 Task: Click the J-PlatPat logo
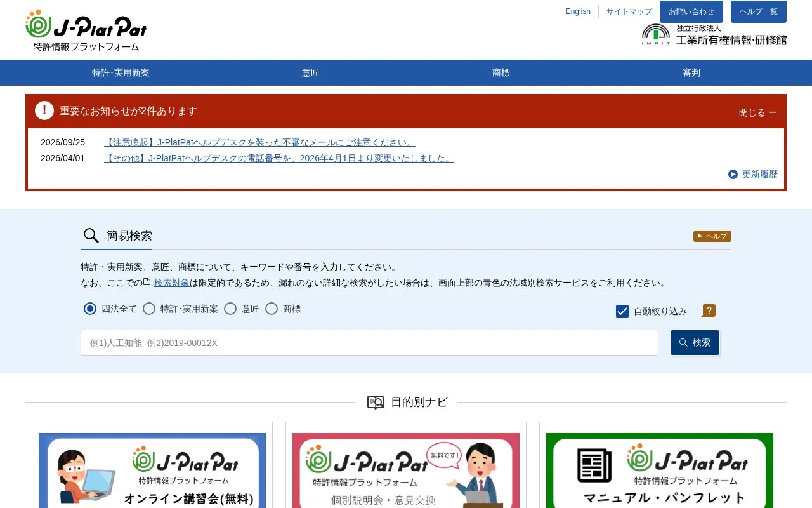86,30
